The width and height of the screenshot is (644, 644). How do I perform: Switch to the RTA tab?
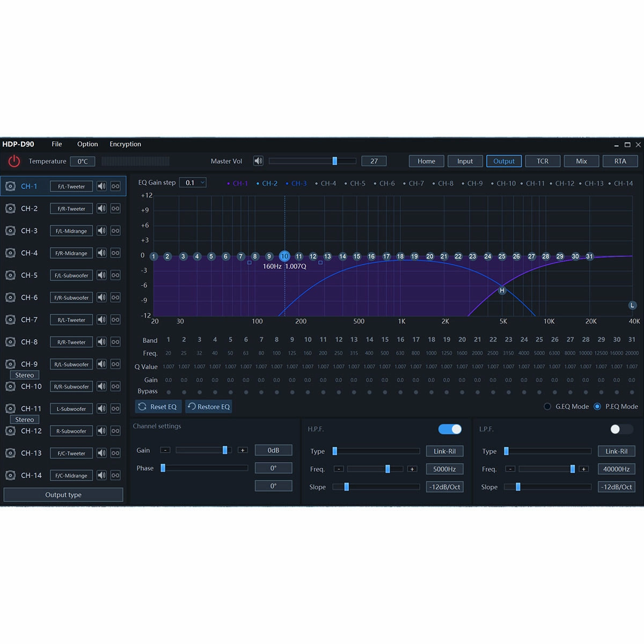click(x=620, y=161)
